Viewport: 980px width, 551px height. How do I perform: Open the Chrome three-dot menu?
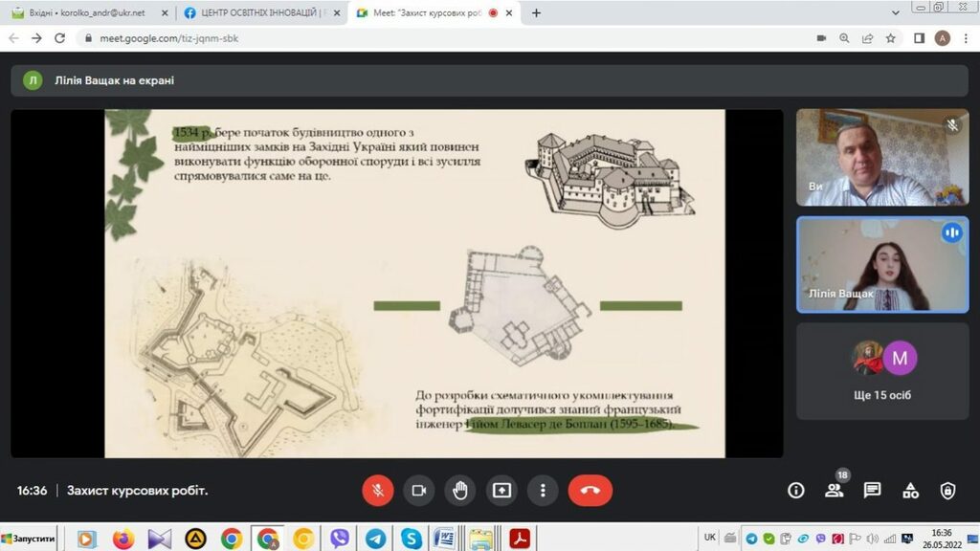point(965,38)
